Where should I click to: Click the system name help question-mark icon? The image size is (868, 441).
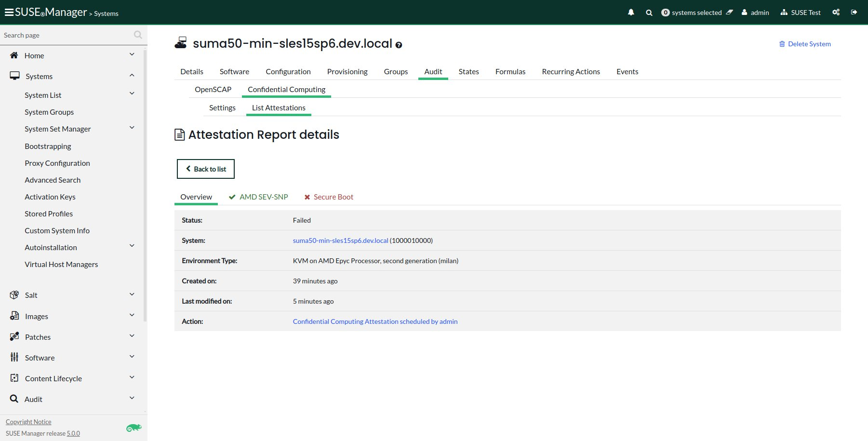coord(399,45)
